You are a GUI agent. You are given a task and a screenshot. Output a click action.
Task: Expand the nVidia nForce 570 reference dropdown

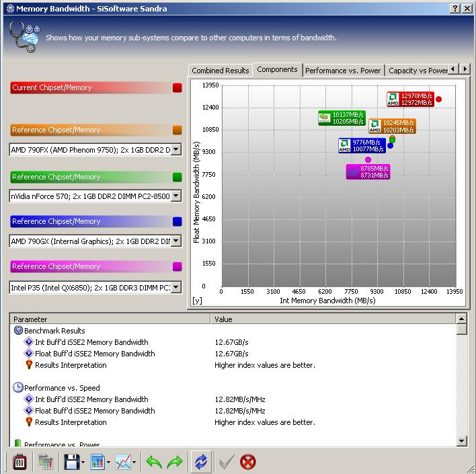(x=175, y=196)
